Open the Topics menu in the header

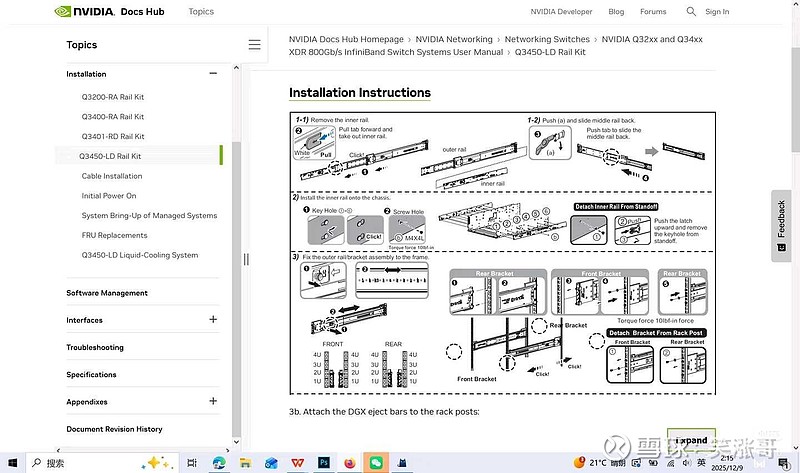pyautogui.click(x=201, y=11)
